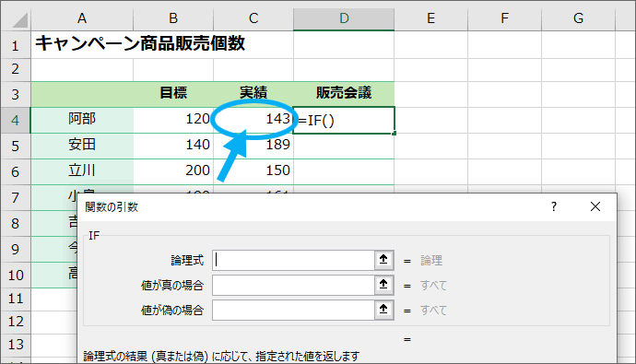Click the title cell キャンペーン商品販売個数

140,44
